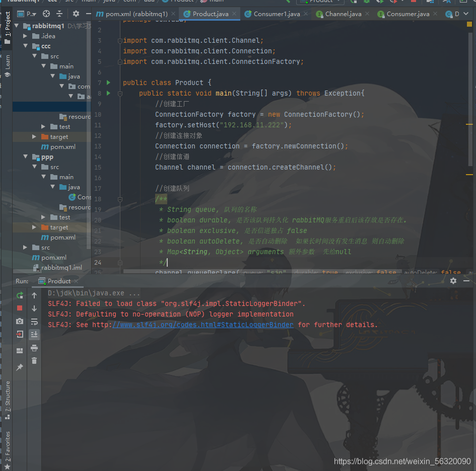The image size is (476, 471).
Task: Open the Run panel settings gear
Action: click(x=453, y=281)
